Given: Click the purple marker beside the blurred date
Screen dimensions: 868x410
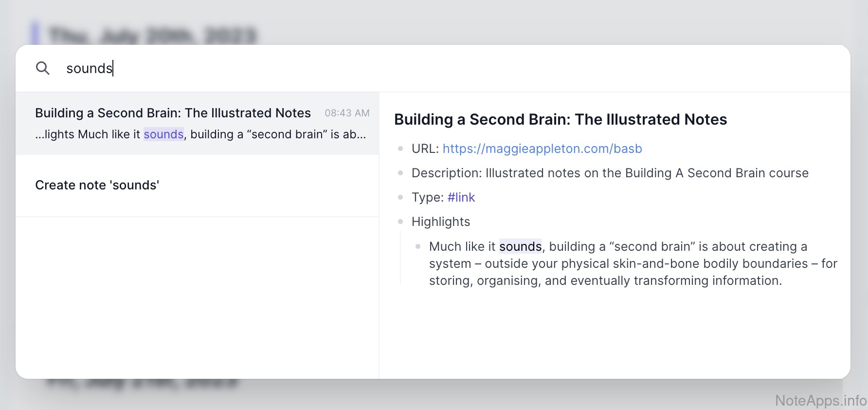Looking at the screenshot, I should pos(35,33).
